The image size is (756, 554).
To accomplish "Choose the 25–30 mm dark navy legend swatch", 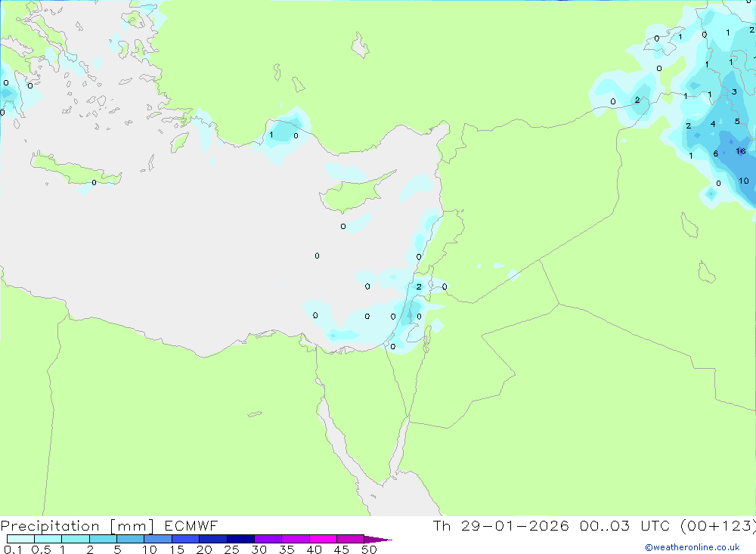I will [x=240, y=539].
